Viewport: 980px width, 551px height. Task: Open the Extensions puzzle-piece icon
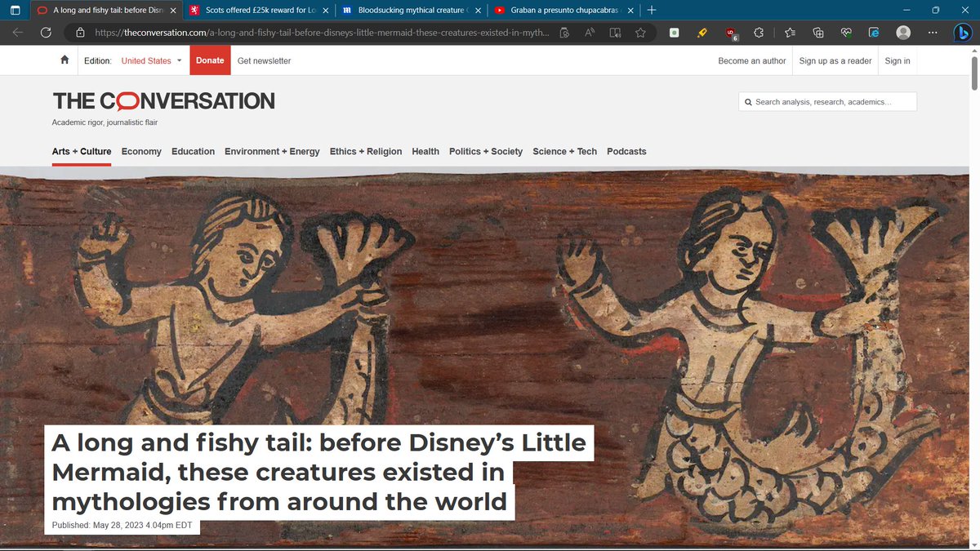coord(759,33)
